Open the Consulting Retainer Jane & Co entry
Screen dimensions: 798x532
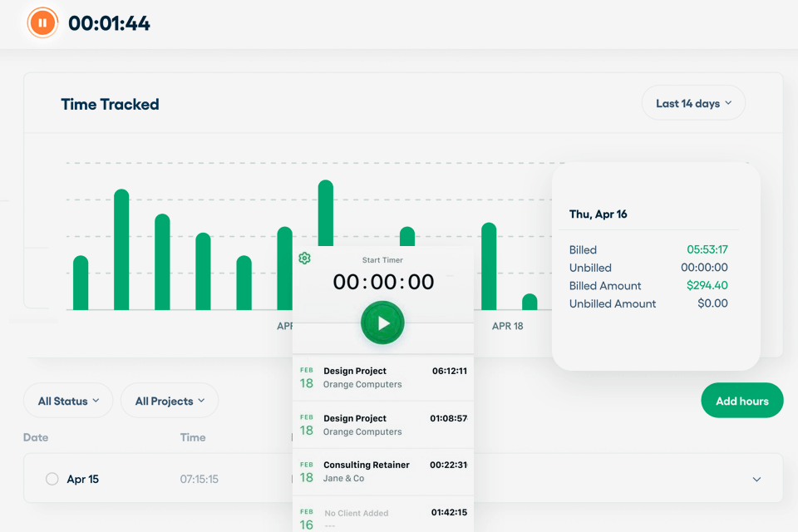(x=383, y=472)
